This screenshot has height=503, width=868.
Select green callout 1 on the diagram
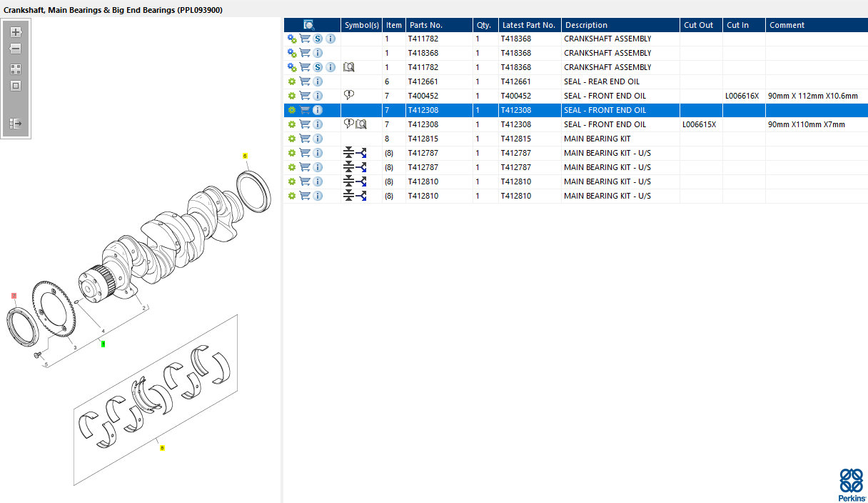(x=104, y=344)
